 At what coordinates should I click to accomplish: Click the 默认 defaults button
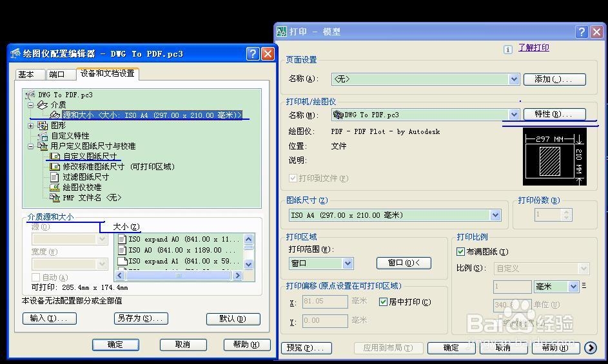233,319
